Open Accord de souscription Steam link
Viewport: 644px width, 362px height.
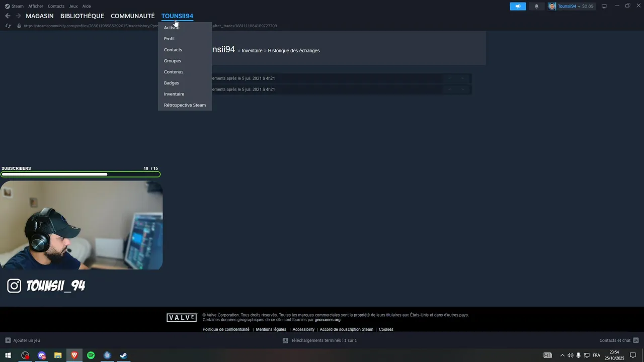point(347,329)
